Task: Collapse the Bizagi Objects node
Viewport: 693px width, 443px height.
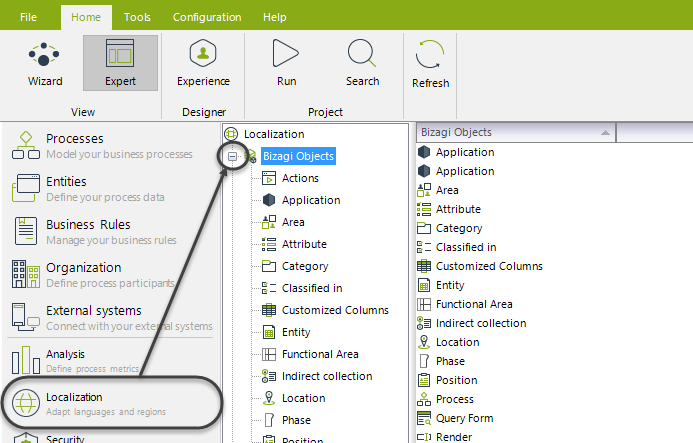Action: coord(232,156)
